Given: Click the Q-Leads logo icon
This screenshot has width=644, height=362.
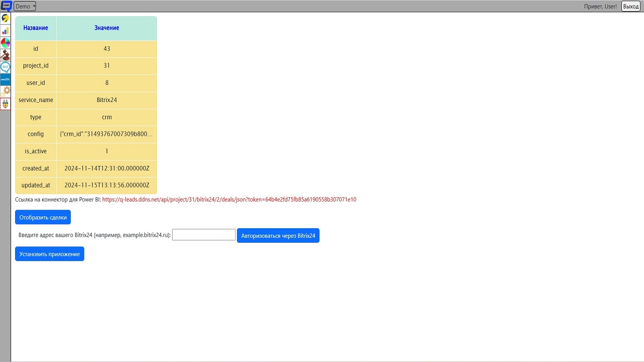Looking at the screenshot, I should [x=6, y=6].
